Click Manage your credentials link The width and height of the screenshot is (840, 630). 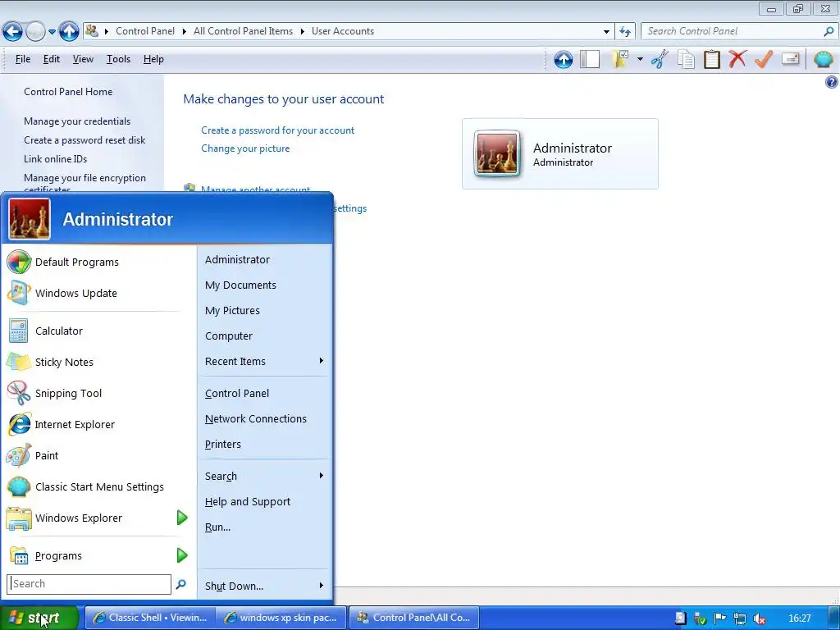click(77, 121)
